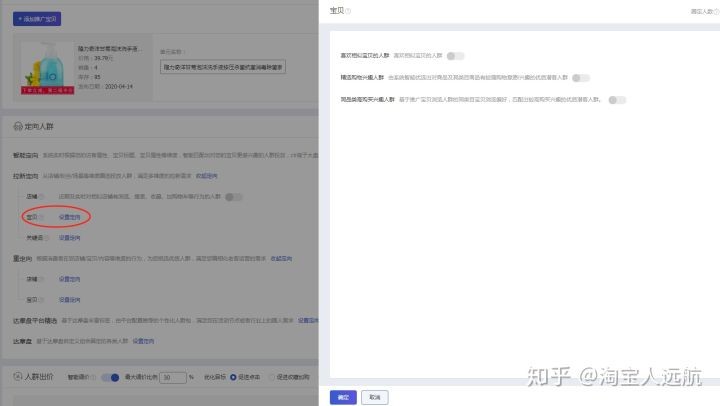Image resolution: width=720 pixels, height=406 pixels.
Task: Open 设置定向 for 达摩盘平台精选
Action: pyautogui.click(x=308, y=321)
